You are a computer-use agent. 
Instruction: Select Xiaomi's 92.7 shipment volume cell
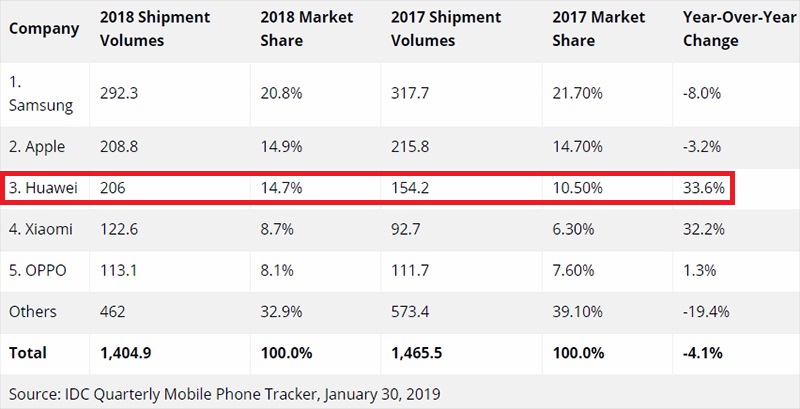pos(414,229)
